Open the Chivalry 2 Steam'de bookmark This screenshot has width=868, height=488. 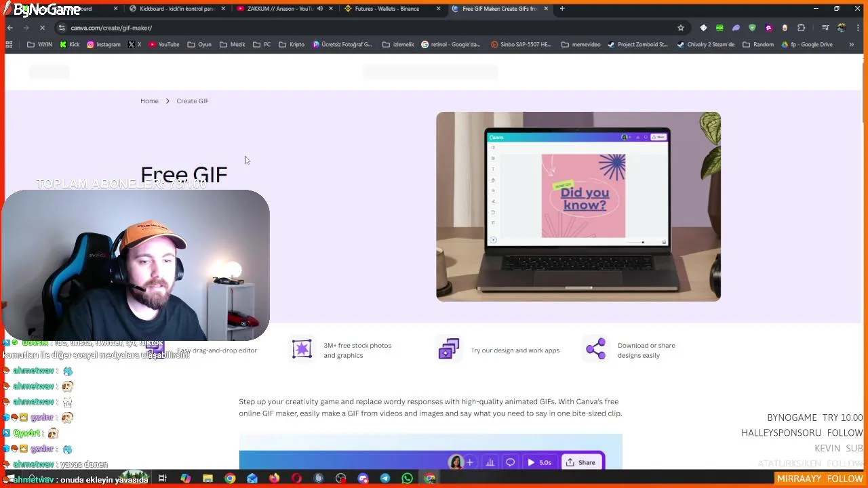click(705, 45)
